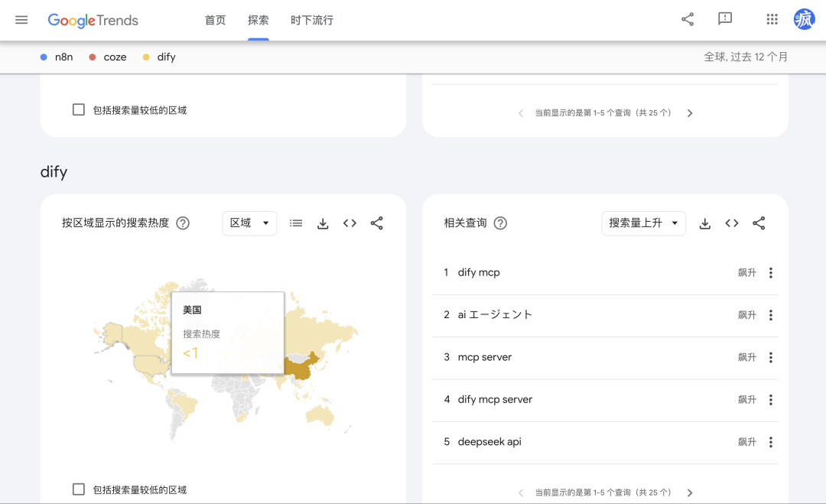The width and height of the screenshot is (826, 504).
Task: Open the deepseek api related query
Action: click(x=489, y=442)
